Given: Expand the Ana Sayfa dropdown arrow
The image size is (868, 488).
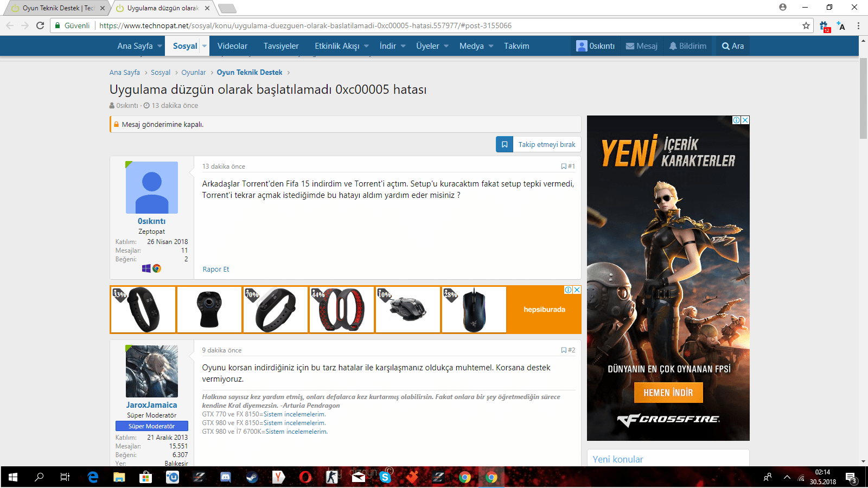Looking at the screenshot, I should (x=160, y=46).
